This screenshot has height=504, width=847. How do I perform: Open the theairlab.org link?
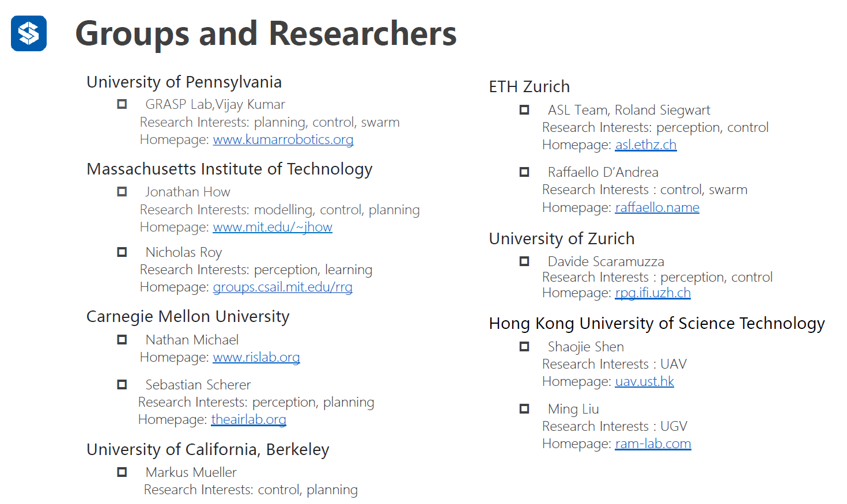tap(248, 419)
